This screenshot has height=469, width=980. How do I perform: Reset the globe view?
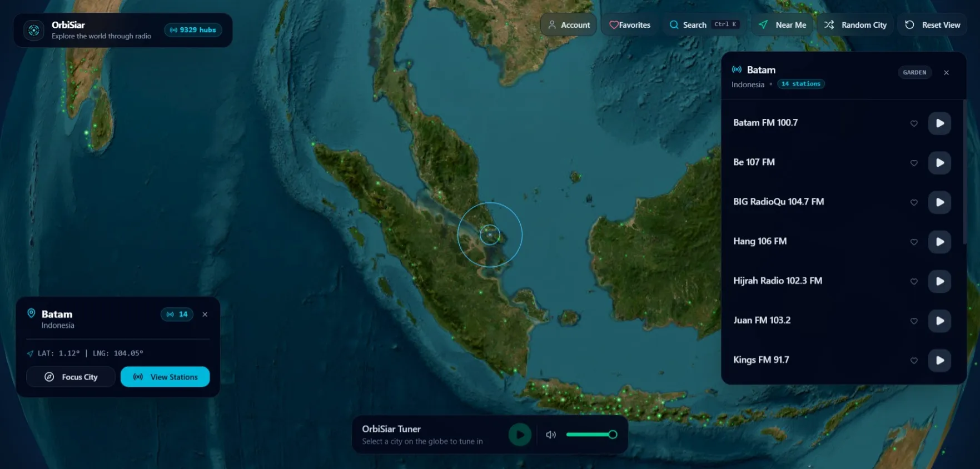coord(932,25)
